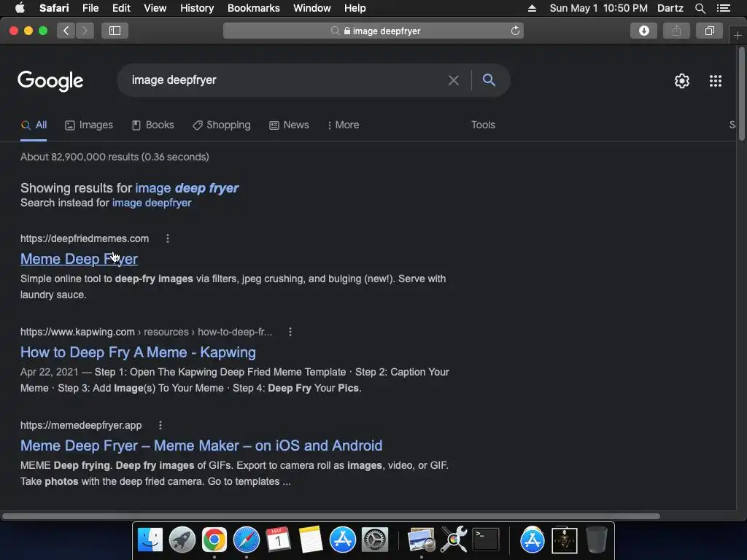Image resolution: width=747 pixels, height=560 pixels.
Task: Click the Spotlight search menu bar icon
Action: click(x=700, y=8)
